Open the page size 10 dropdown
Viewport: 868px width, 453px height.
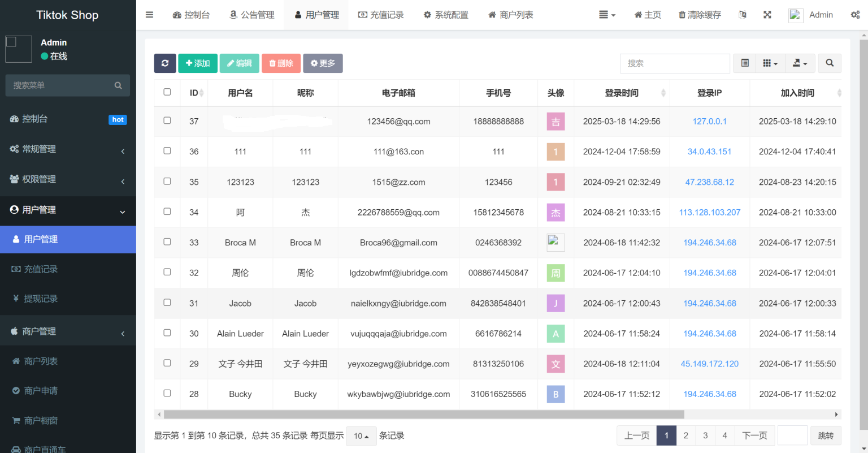click(x=361, y=436)
